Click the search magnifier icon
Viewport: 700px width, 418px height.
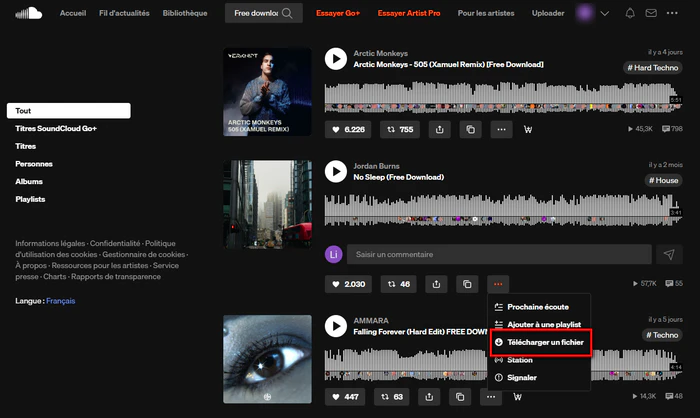288,13
